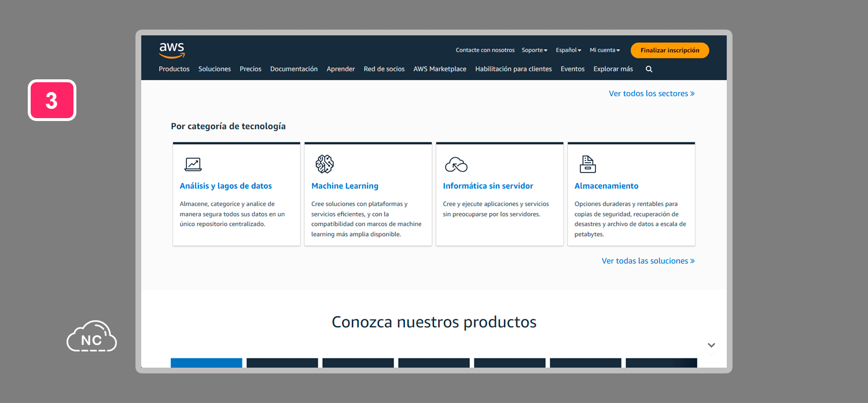Open the search magnifier icon
The height and width of the screenshot is (403, 868).
(x=649, y=69)
